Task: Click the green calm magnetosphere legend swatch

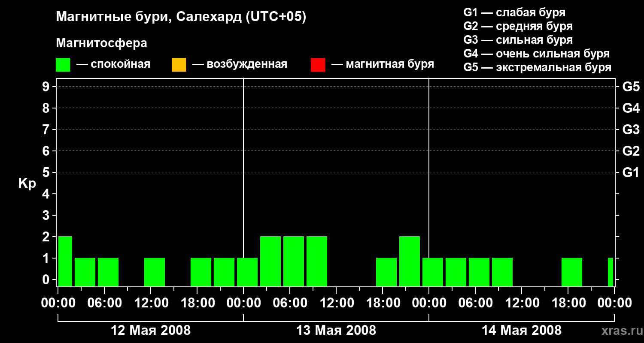Action: pos(63,65)
